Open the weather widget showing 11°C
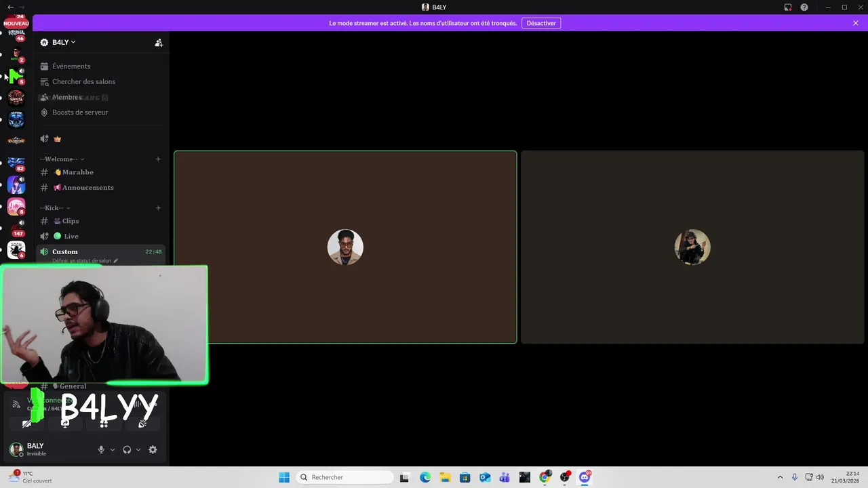The width and height of the screenshot is (868, 488). point(31,477)
